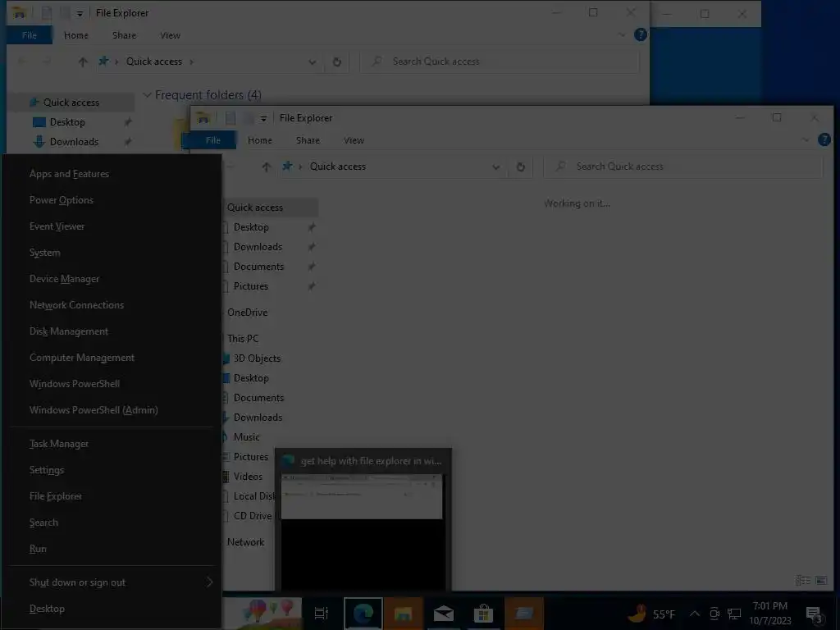
Task: Open Microsoft Store on the taskbar
Action: click(483, 614)
